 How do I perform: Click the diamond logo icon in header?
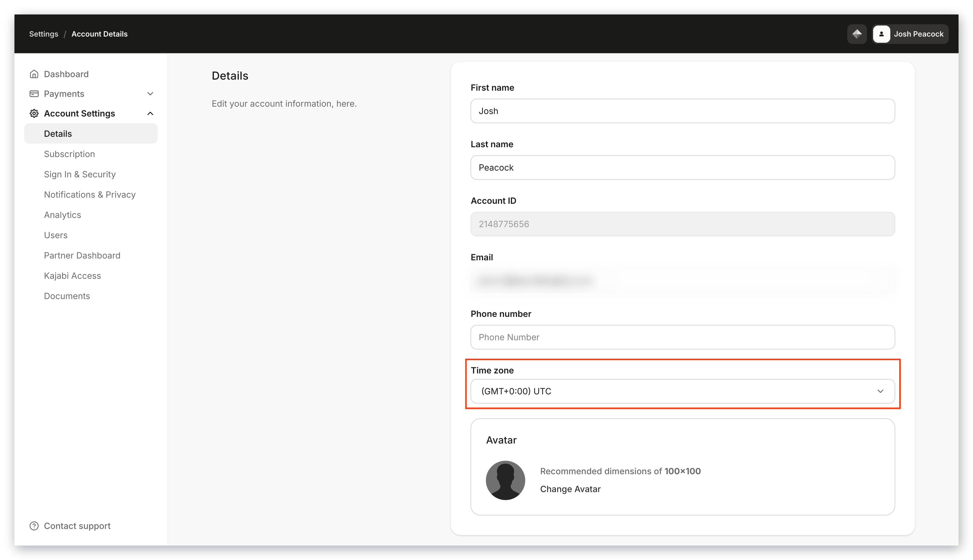pyautogui.click(x=857, y=34)
